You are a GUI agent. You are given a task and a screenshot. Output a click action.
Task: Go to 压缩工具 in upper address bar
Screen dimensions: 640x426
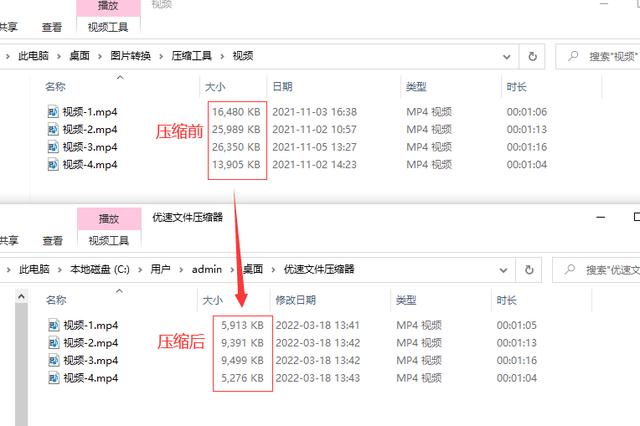(x=191, y=55)
